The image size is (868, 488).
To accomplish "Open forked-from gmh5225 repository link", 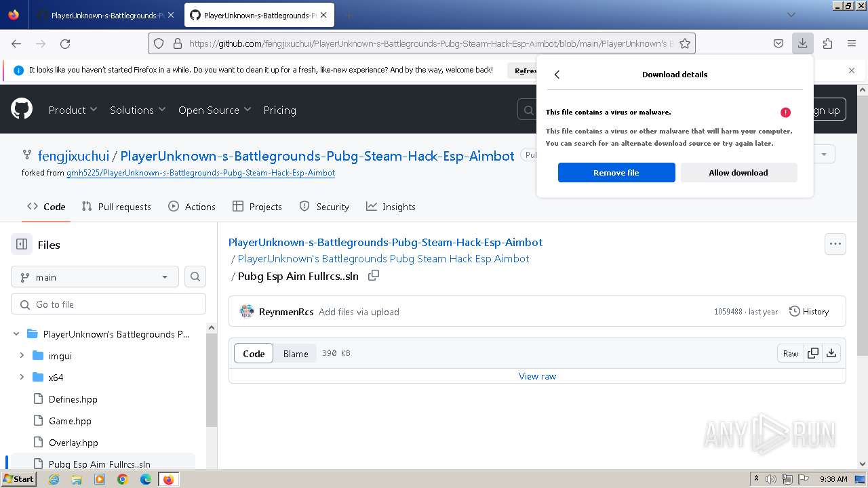I will (201, 173).
